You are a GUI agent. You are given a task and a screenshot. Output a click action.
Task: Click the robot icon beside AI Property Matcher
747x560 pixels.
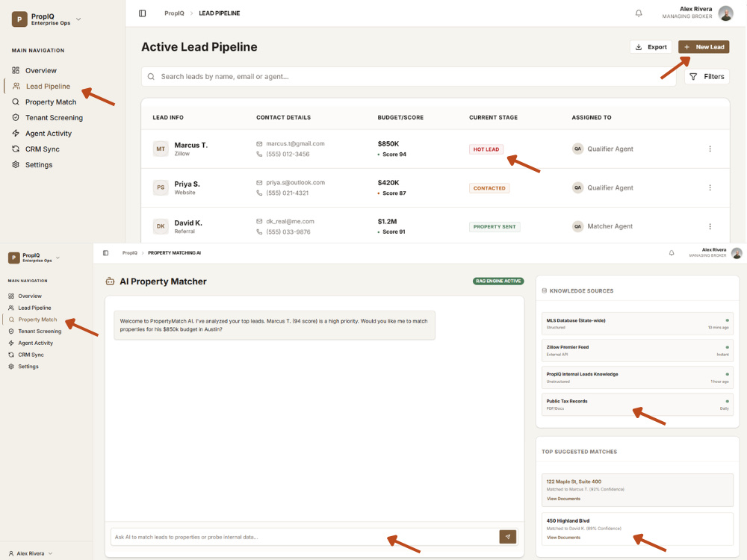point(110,281)
